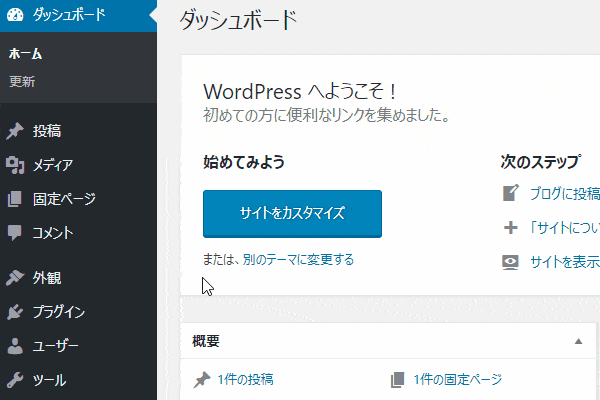Open the 更新 submenu item

[x=22, y=82]
